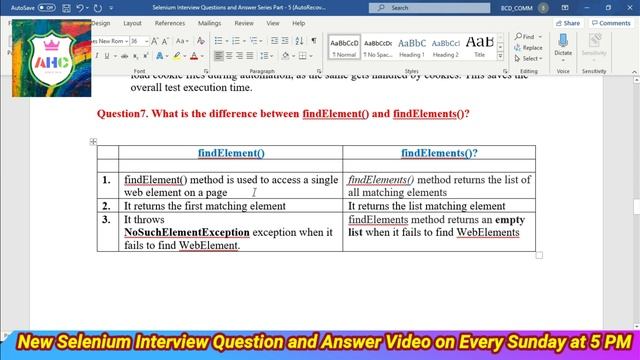
Task: Open the Change Case dropdown
Action: [x=182, y=41]
